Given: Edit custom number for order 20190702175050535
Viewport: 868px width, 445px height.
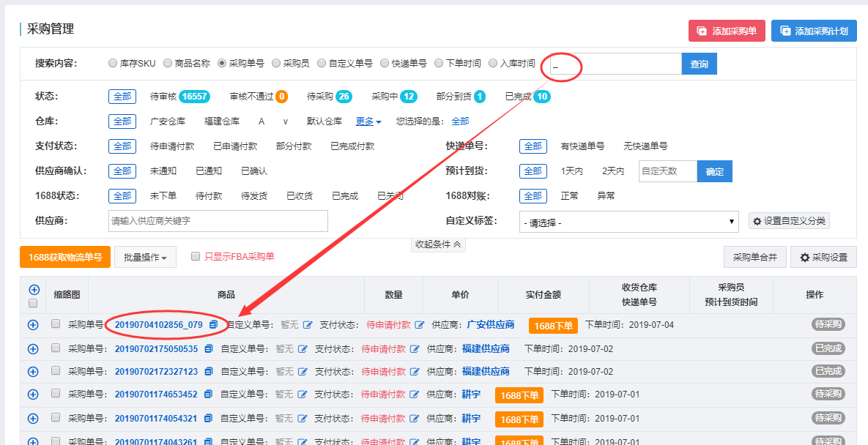Looking at the screenshot, I should pyautogui.click(x=303, y=349).
